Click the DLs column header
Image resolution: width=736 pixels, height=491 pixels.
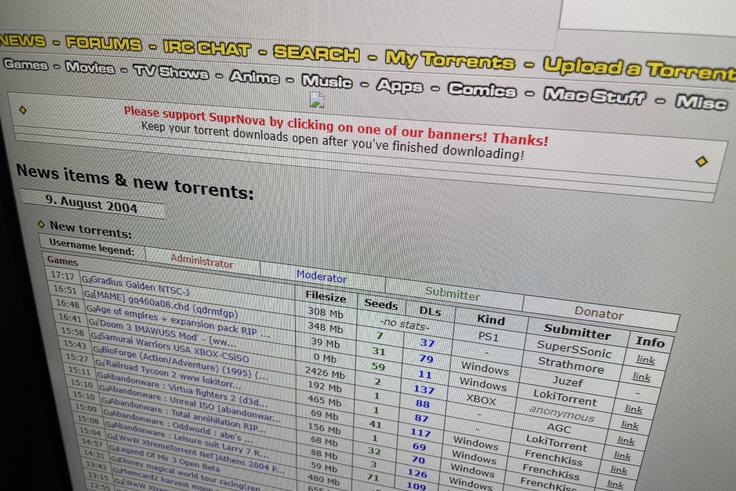(430, 310)
